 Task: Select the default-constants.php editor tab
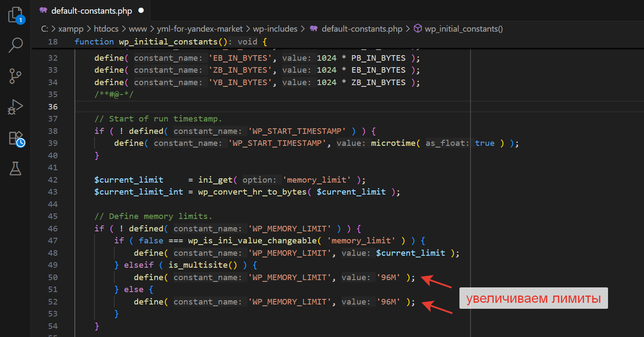pyautogui.click(x=91, y=11)
